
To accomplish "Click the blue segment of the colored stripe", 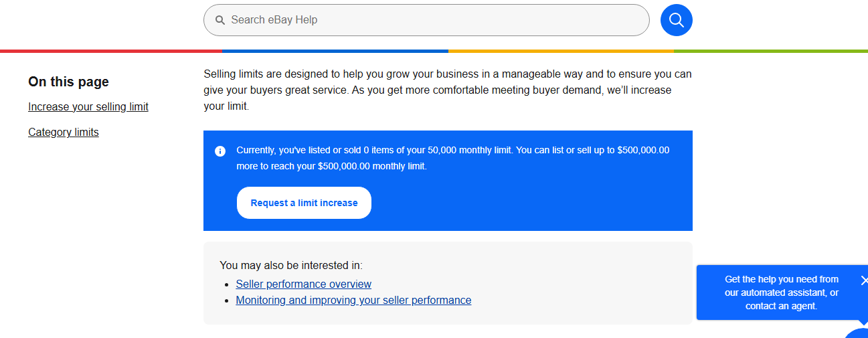I will point(335,51).
